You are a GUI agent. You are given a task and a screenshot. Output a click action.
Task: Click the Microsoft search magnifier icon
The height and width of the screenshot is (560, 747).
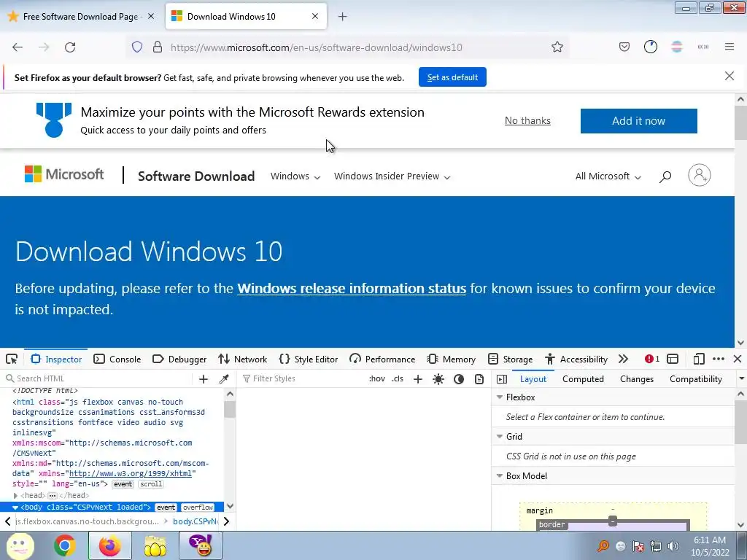coord(665,176)
